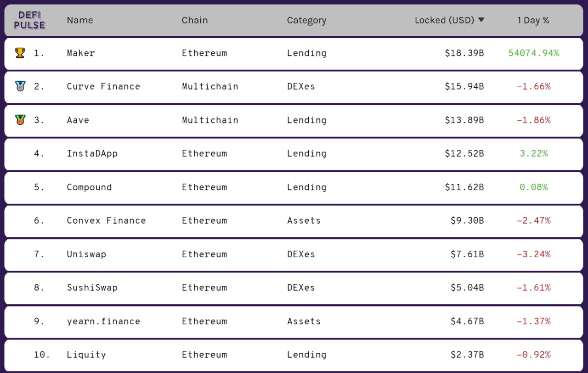Viewport: 588px width, 373px height.
Task: Sort by the Chain column header
Action: [x=195, y=20]
